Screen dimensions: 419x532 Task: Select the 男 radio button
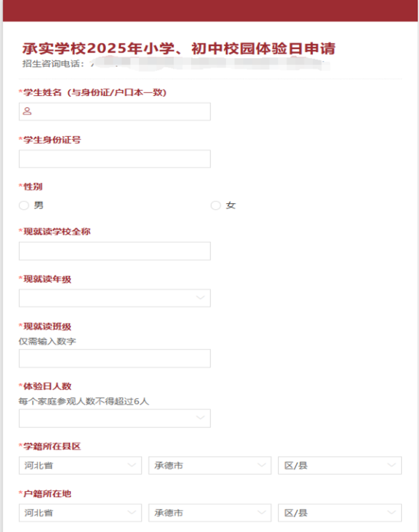24,206
